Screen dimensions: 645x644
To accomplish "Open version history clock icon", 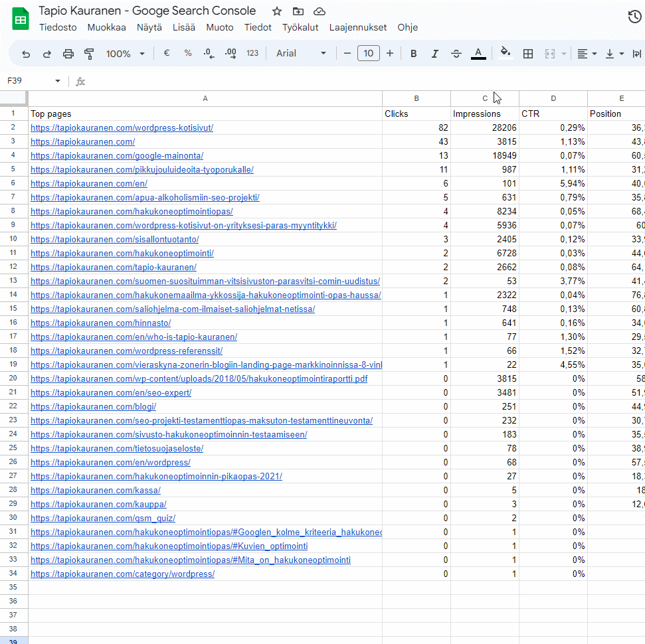I will (x=635, y=17).
